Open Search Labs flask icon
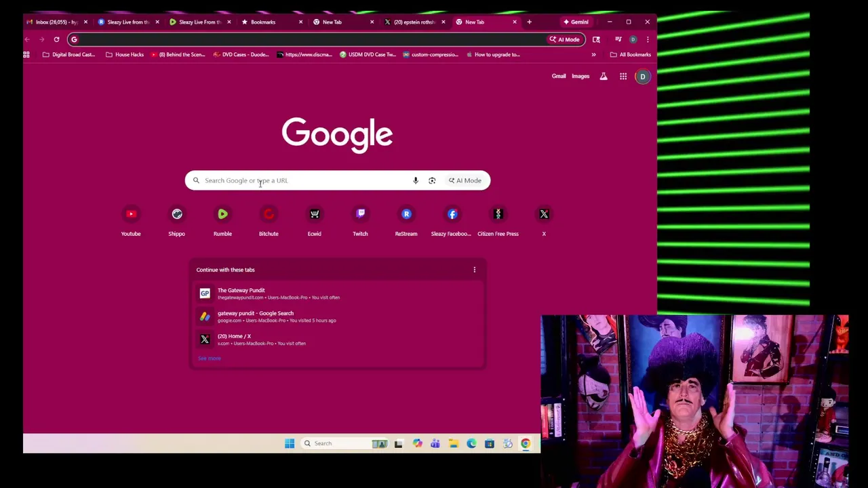The image size is (868, 488). coord(604,77)
